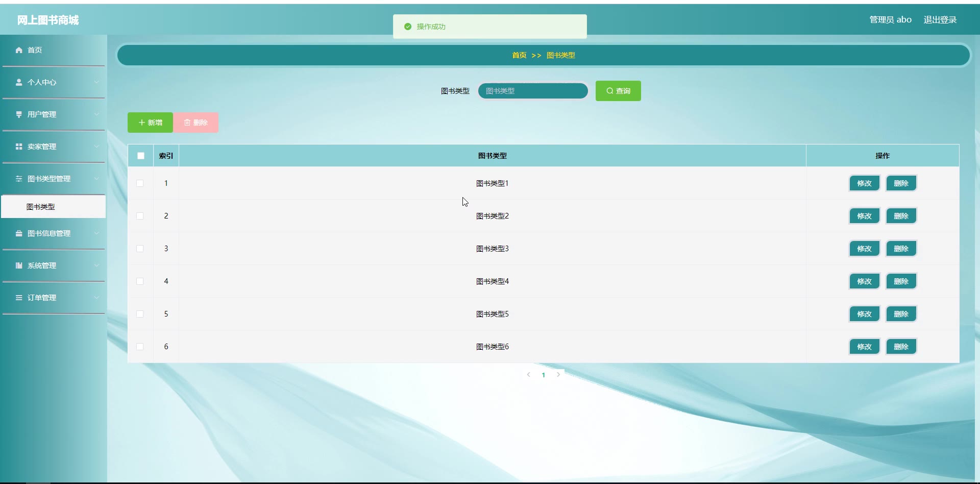980x484 pixels.
Task: Click the 图书类型3 cell
Action: pos(493,249)
